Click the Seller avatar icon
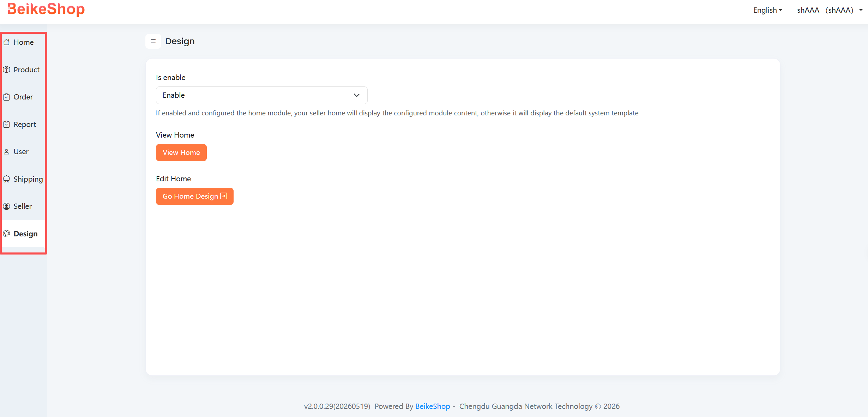The width and height of the screenshot is (868, 417). coord(6,206)
